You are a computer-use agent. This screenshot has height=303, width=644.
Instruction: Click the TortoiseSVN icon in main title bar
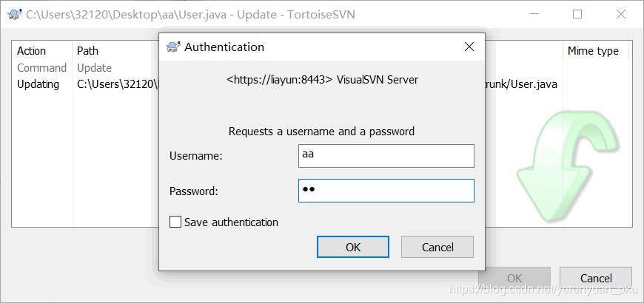tap(15, 15)
